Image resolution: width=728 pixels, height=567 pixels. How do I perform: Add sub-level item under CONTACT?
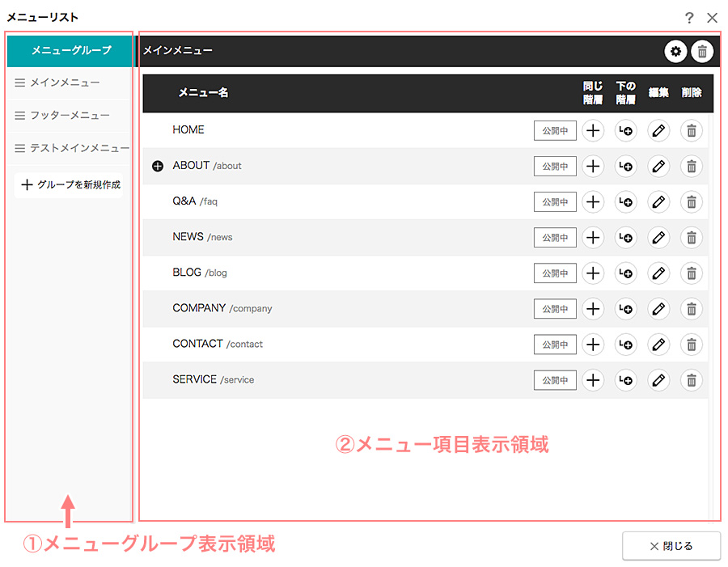[x=626, y=345]
